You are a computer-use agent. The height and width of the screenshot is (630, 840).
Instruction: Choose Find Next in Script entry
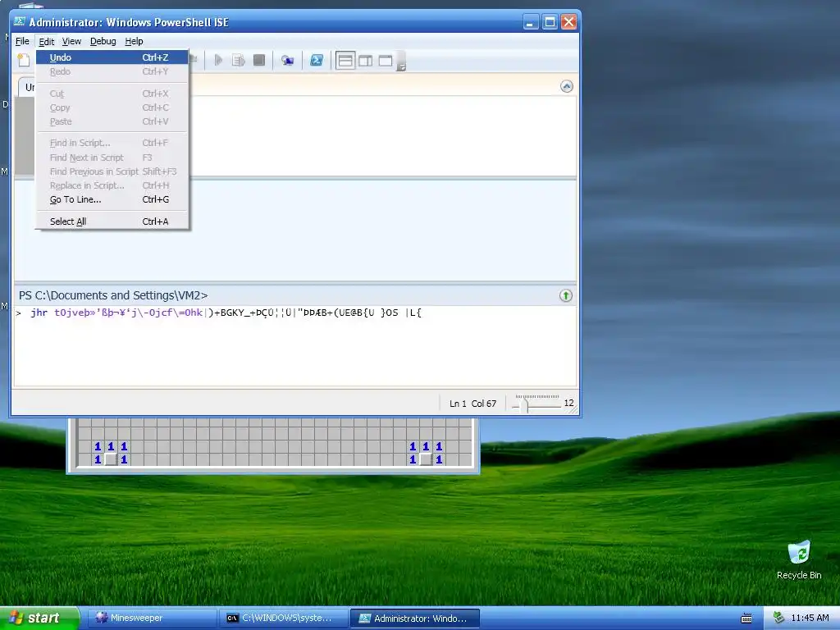pos(112,157)
